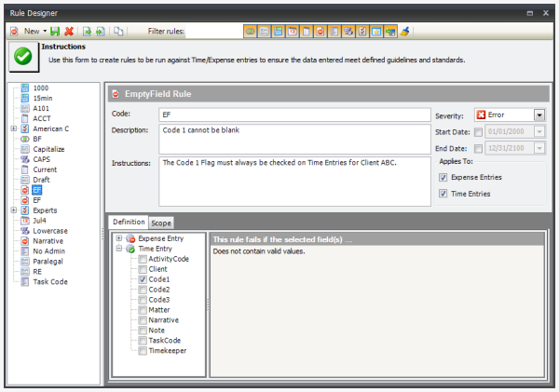Viewport: 559px width, 392px height.
Task: Open the Severity dropdown
Action: click(x=539, y=115)
